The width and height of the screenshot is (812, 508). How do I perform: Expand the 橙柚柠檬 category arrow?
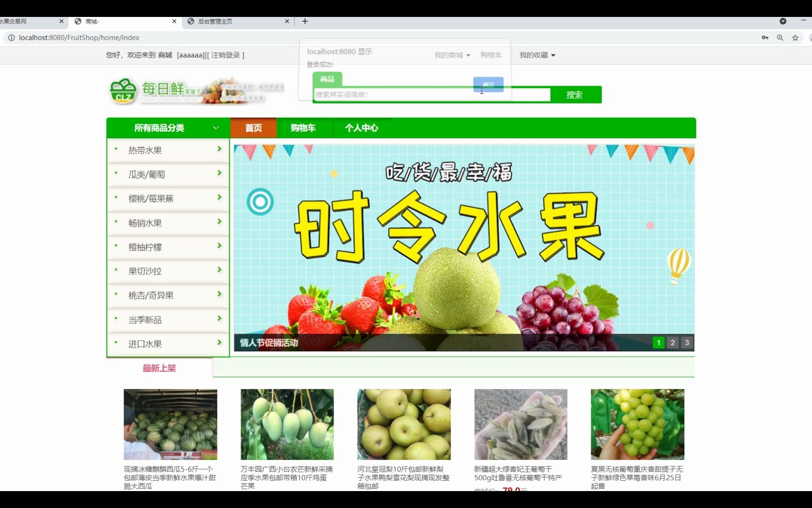(219, 246)
